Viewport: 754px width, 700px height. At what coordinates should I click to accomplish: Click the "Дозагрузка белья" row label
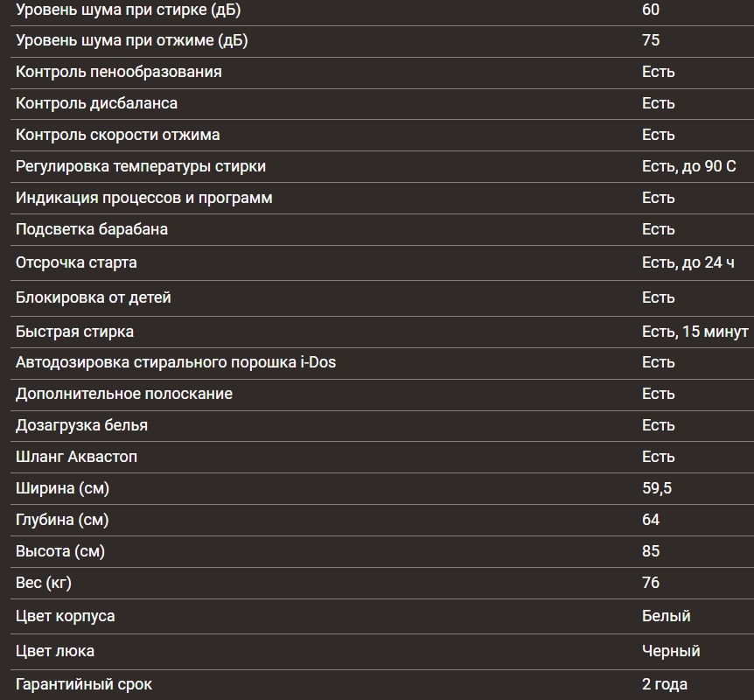81,425
